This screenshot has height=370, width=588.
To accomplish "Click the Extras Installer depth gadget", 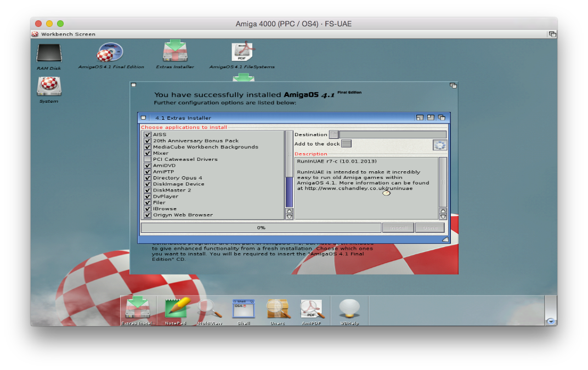I will coord(442,117).
